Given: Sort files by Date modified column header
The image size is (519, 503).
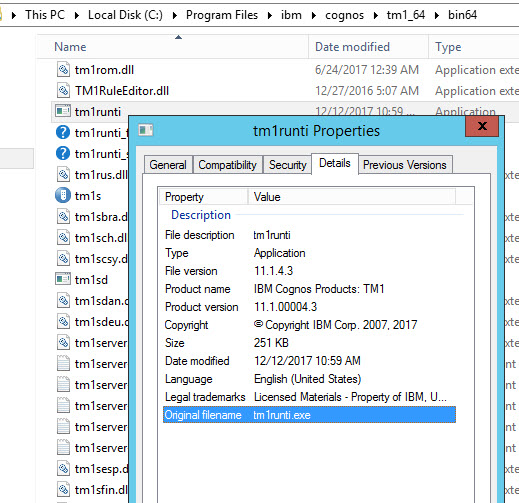Looking at the screenshot, I should click(x=368, y=47).
